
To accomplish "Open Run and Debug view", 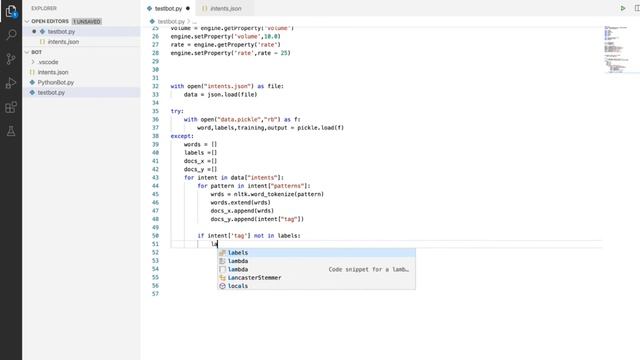I will [x=11, y=83].
